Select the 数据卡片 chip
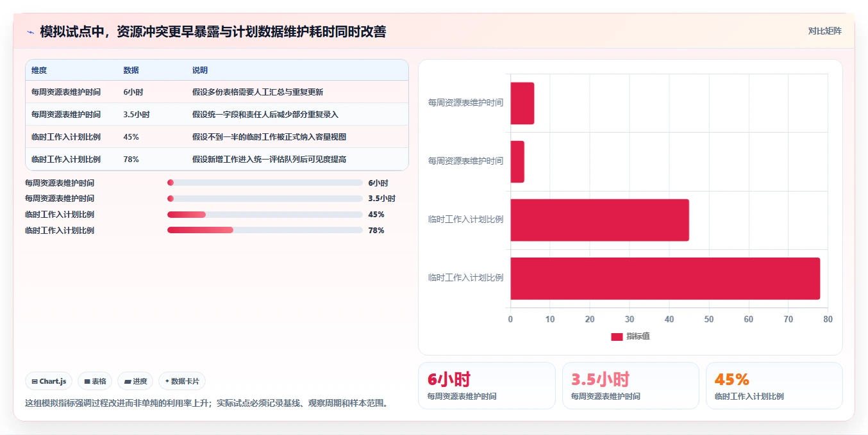The image size is (868, 435). click(x=182, y=381)
